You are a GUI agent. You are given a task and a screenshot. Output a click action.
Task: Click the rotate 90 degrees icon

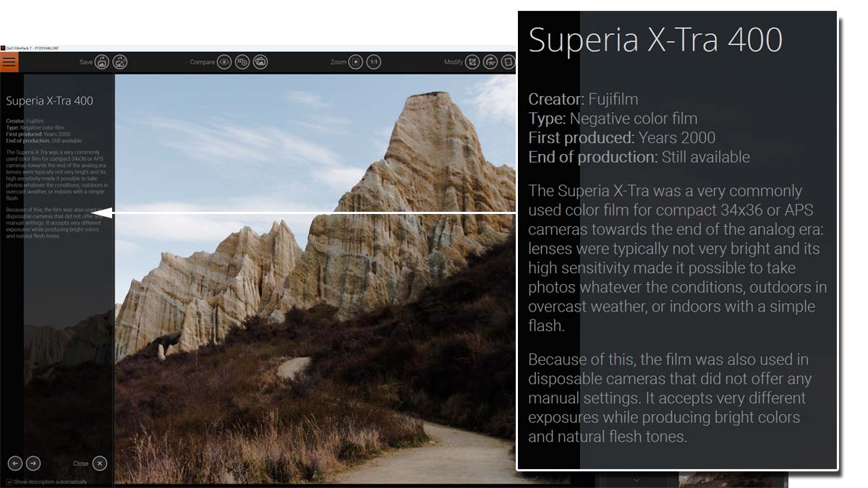pyautogui.click(x=490, y=61)
